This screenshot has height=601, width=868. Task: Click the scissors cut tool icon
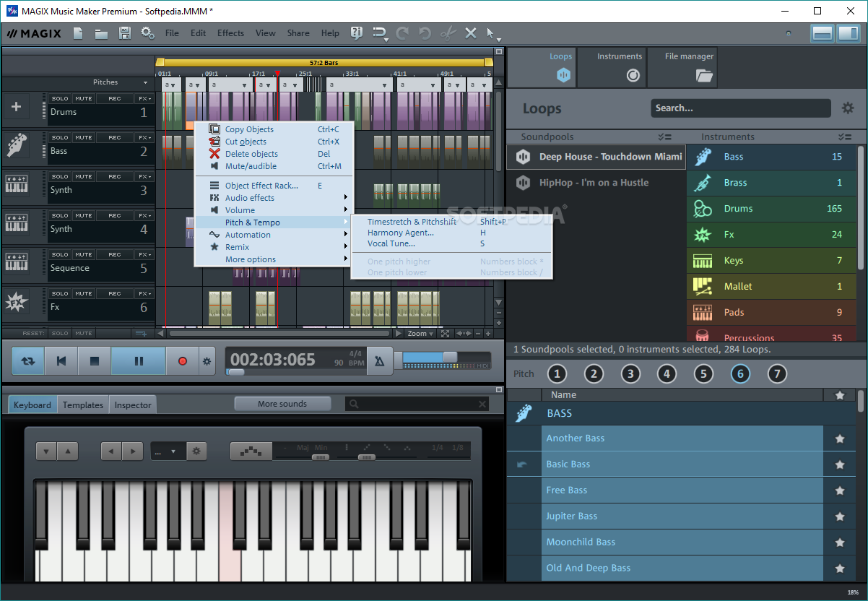point(448,33)
